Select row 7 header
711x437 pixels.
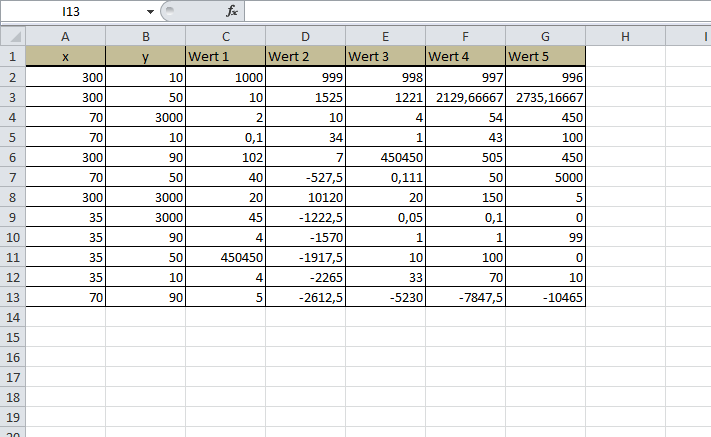point(13,177)
